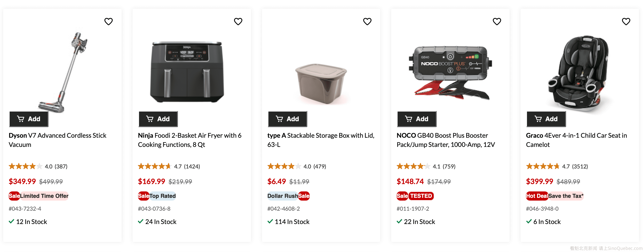The image size is (644, 252).
Task: Add Ninja Foodi air fryer to cart
Action: click(x=158, y=119)
